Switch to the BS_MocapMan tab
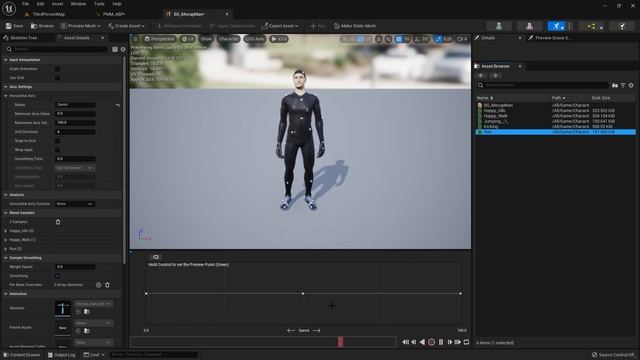Image resolution: width=640 pixels, height=360 pixels. pos(189,14)
